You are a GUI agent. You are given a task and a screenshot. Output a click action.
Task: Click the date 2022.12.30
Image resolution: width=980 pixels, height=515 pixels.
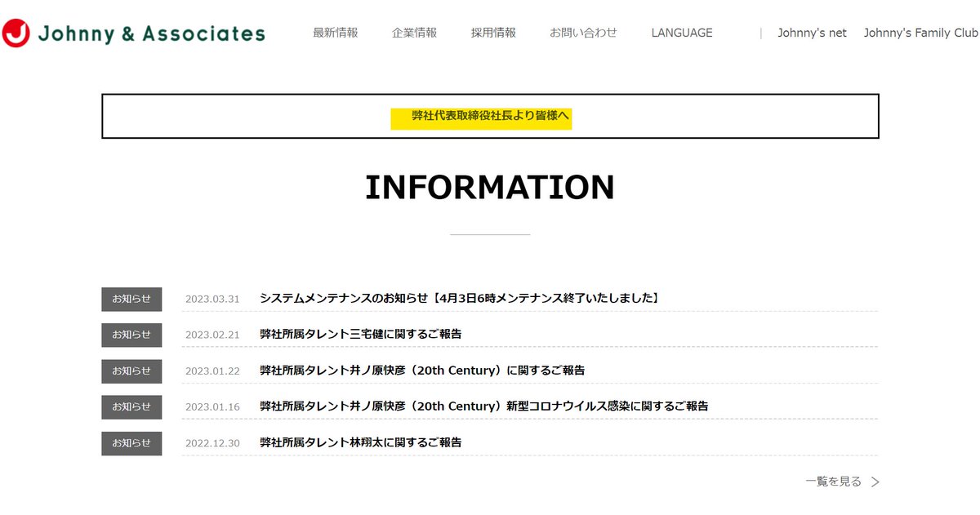point(212,442)
